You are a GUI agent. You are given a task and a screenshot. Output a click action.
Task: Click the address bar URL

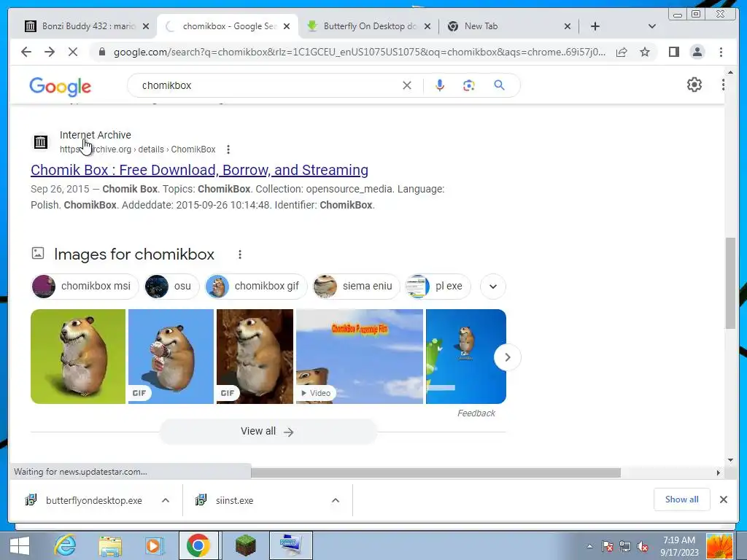(360, 52)
